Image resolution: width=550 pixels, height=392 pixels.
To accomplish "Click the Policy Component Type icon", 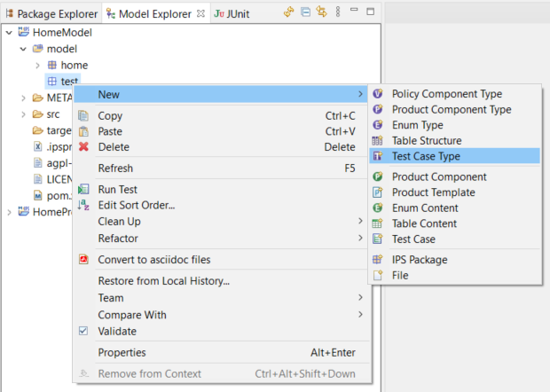I will coord(378,94).
